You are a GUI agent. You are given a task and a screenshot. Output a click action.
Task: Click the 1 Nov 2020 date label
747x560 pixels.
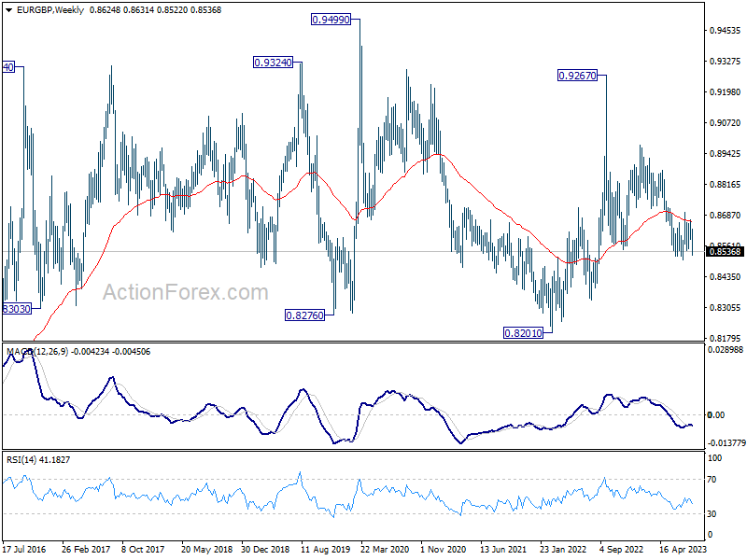coord(443,549)
